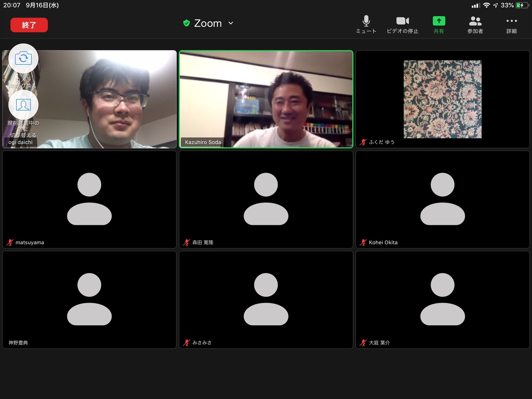The image size is (532, 399).
Task: Switch camera with カメラの切り換え icon
Action: point(23,58)
